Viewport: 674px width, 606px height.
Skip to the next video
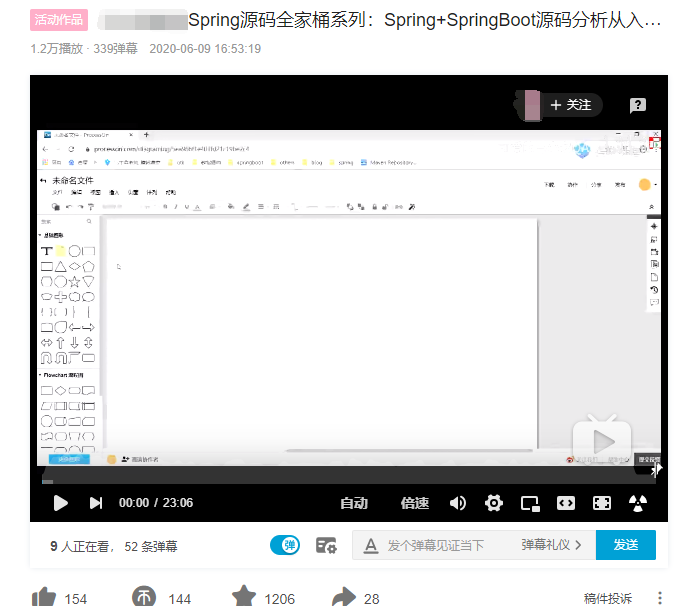(96, 503)
